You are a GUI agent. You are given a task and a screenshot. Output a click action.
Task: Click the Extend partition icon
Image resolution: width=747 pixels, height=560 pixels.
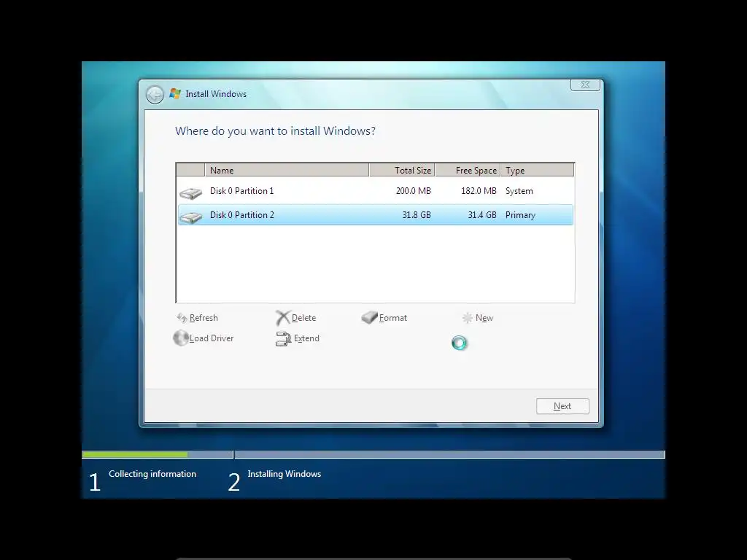284,338
